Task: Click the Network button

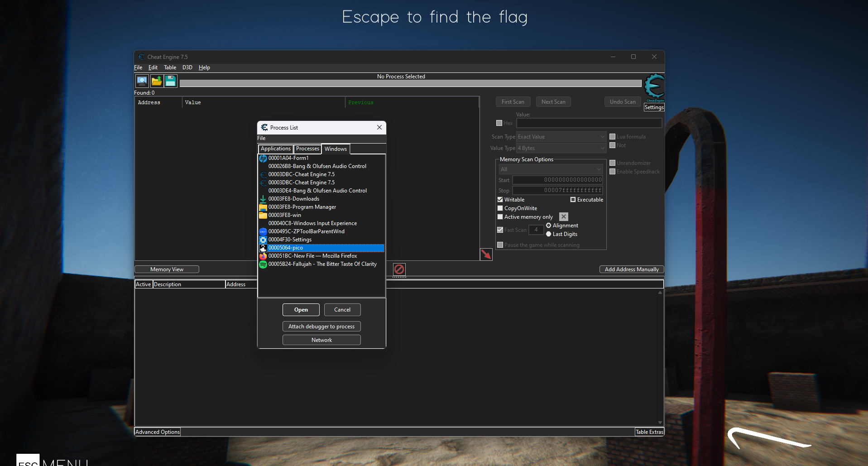Action: pos(321,340)
